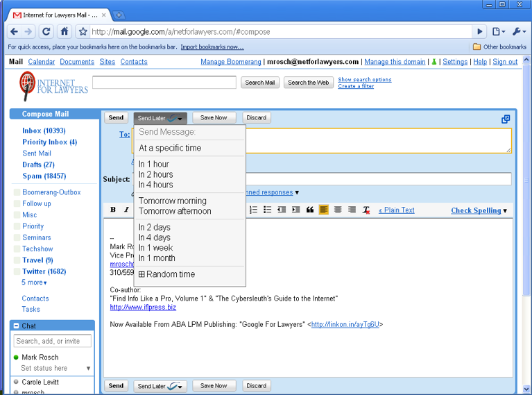Click the Search Mail button
532x395 pixels.
(260, 83)
